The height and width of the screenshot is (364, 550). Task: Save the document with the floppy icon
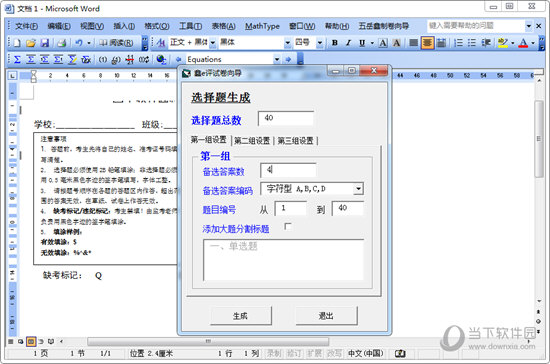click(45, 43)
